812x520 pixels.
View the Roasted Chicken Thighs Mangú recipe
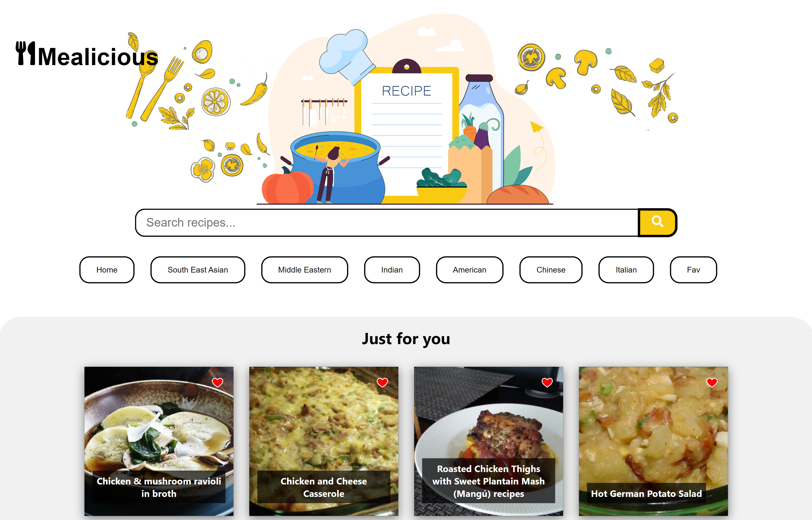click(489, 441)
